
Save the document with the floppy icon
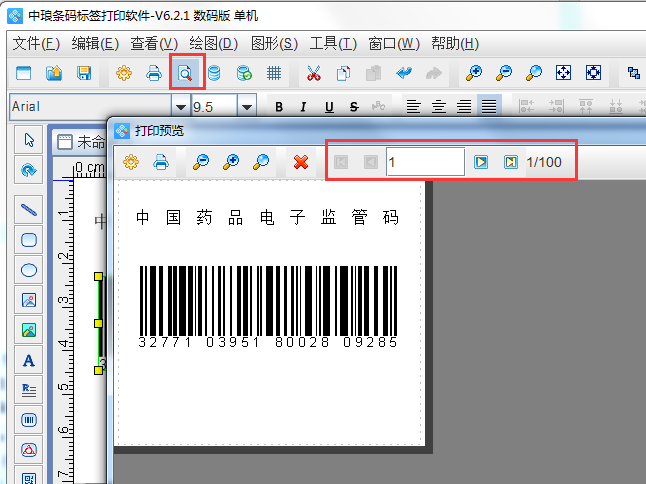84,73
